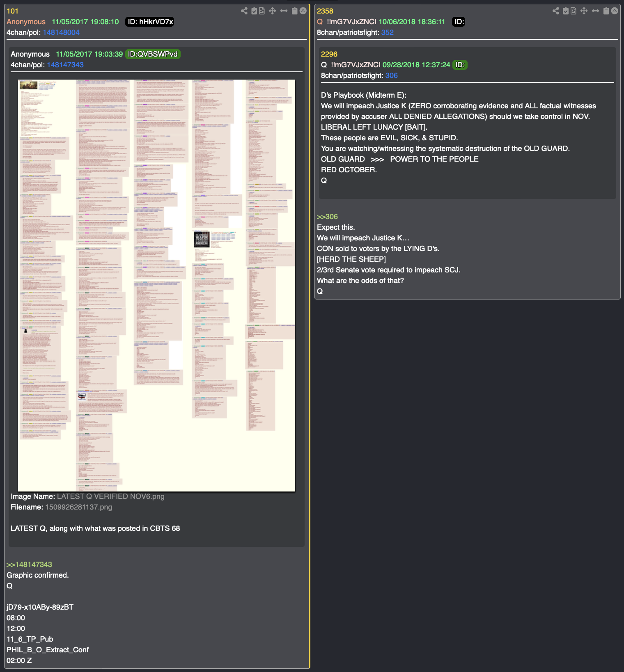Click the image file icon on post 2358
624x672 pixels.
point(574,11)
